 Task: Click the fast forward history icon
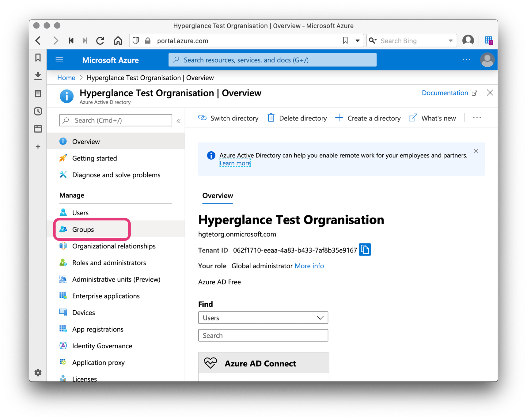click(85, 41)
